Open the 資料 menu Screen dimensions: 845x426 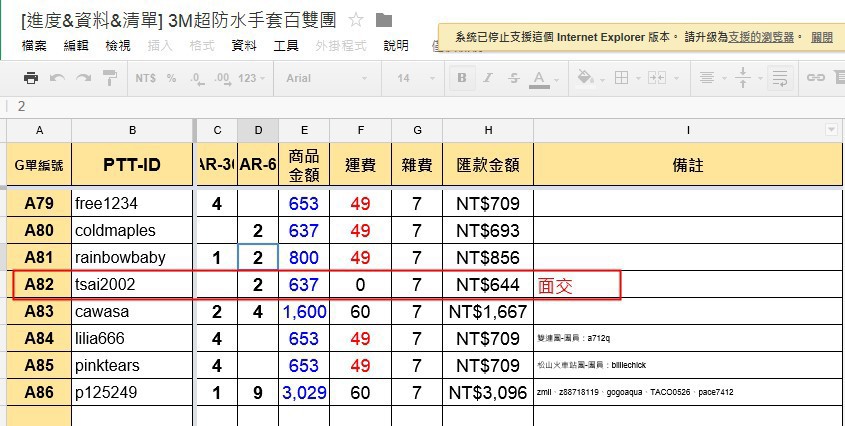coord(244,46)
